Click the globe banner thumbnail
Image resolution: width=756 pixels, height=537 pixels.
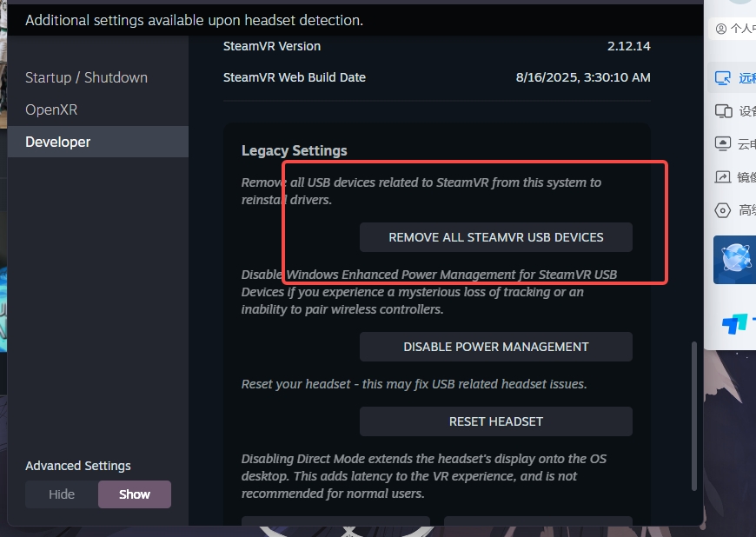pos(735,259)
